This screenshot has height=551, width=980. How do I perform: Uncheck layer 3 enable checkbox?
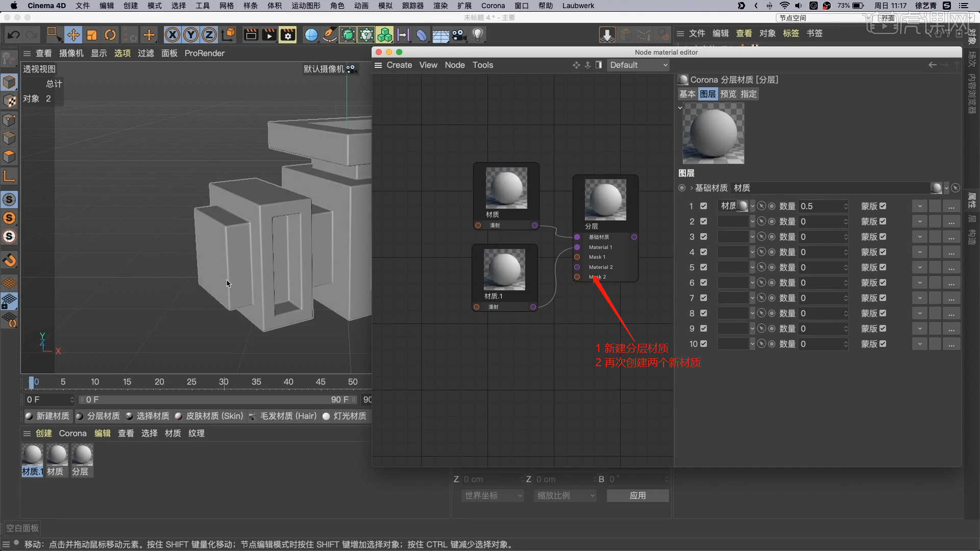coord(704,237)
